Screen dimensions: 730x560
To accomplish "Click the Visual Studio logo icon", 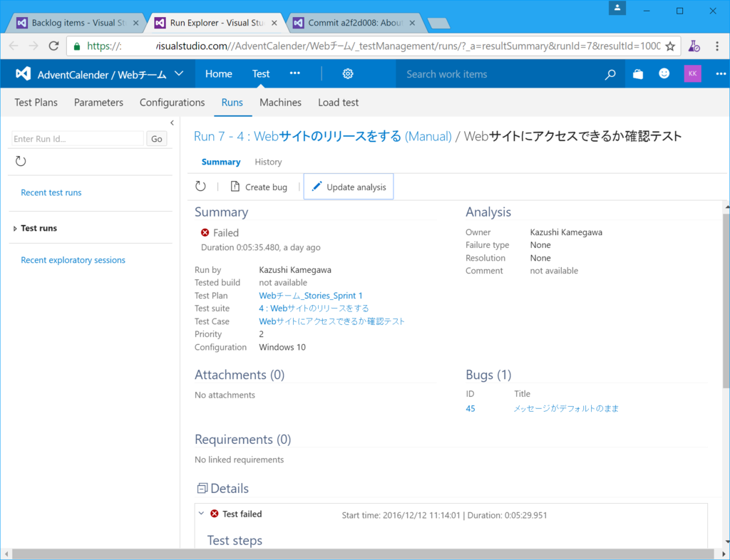I will [23, 73].
